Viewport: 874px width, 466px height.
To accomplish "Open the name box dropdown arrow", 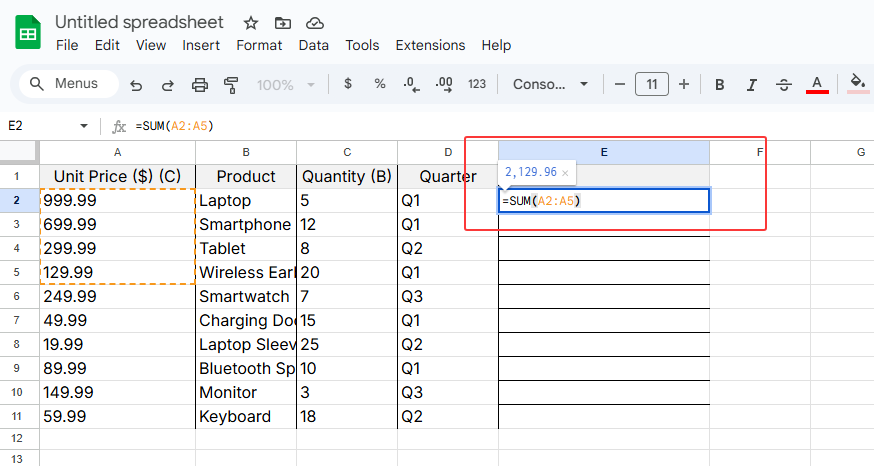I will (84, 126).
